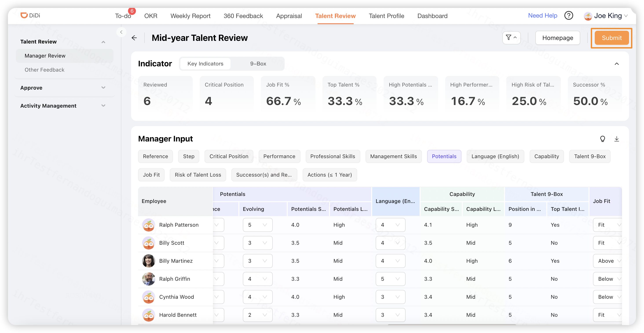Click Ralph Patterson's avatar
This screenshot has width=644, height=333.
coord(148,225)
